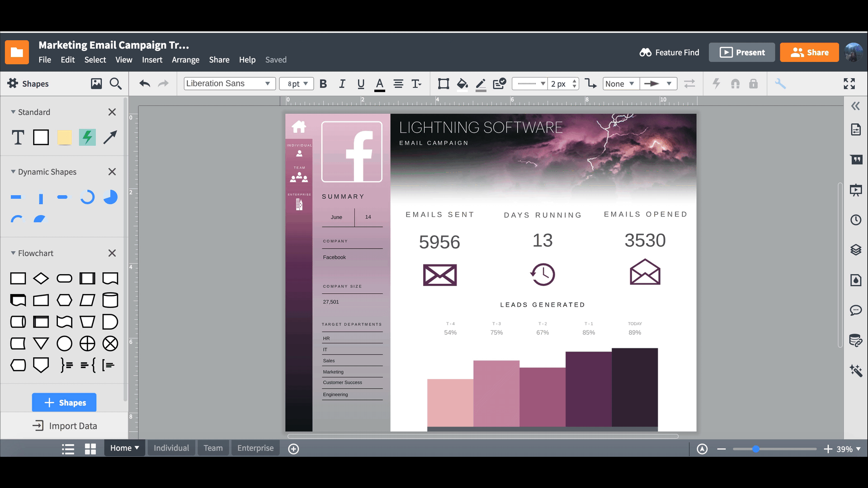Toggle the lock on selected shape
Image resolution: width=868 pixels, height=488 pixels.
(753, 84)
